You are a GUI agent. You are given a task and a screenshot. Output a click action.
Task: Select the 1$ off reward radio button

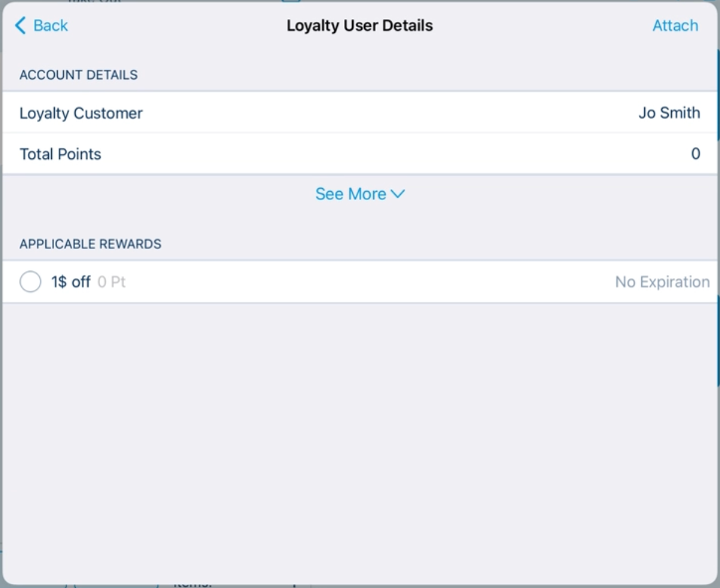point(30,282)
